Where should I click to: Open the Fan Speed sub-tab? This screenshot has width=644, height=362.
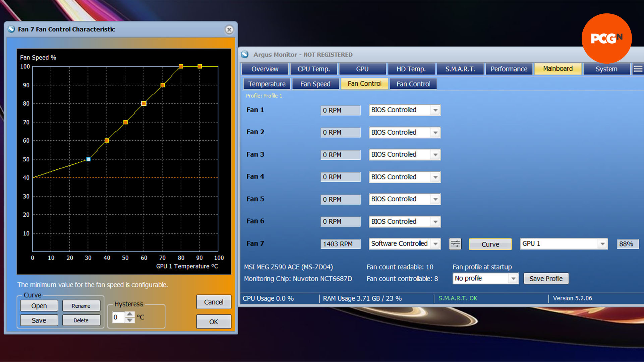pyautogui.click(x=315, y=84)
